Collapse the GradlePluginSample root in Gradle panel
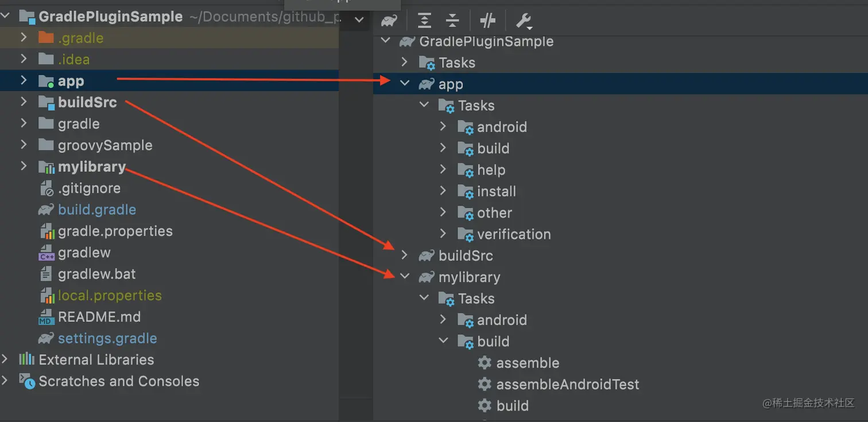 point(385,41)
